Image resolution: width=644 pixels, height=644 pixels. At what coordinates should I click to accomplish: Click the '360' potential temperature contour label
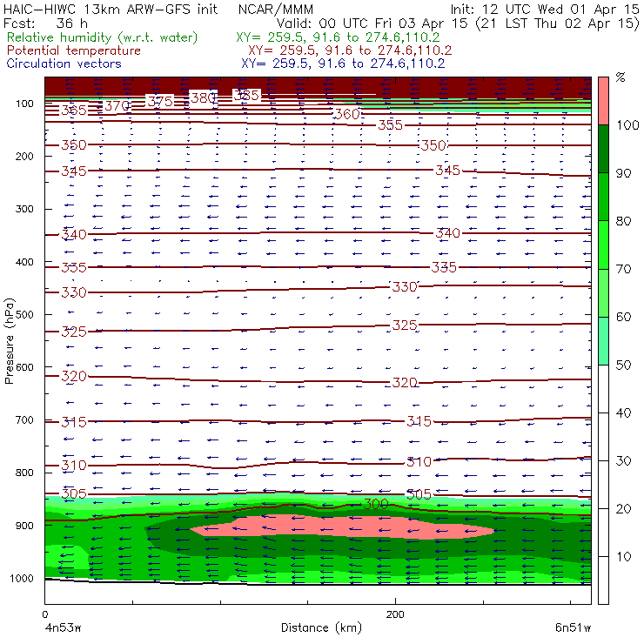click(347, 114)
